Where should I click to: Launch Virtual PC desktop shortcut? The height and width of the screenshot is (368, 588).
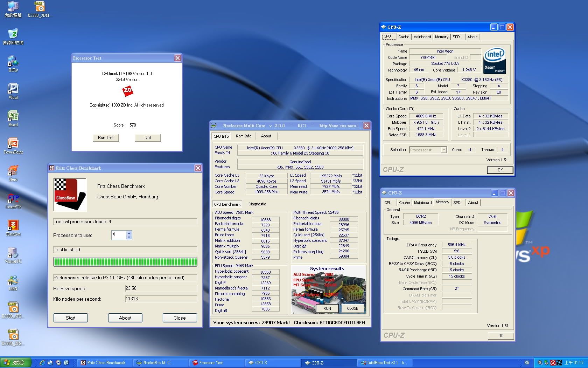click(x=13, y=255)
